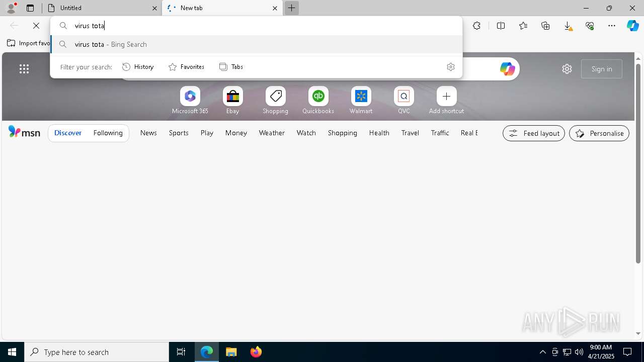Open the Health category
This screenshot has height=362, width=644.
click(x=379, y=133)
